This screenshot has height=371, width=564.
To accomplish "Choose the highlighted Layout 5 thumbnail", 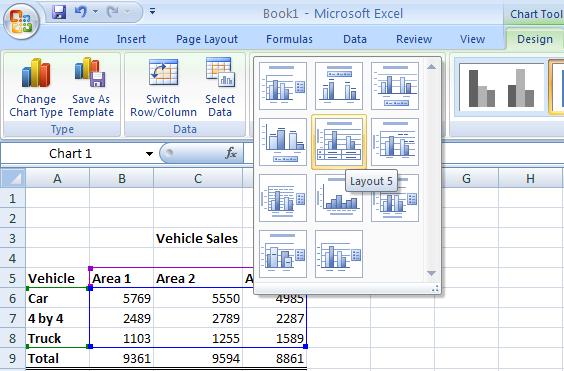I will pyautogui.click(x=339, y=142).
